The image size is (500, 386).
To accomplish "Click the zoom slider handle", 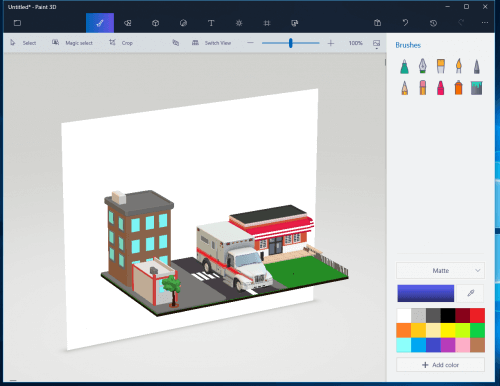I will [x=291, y=43].
